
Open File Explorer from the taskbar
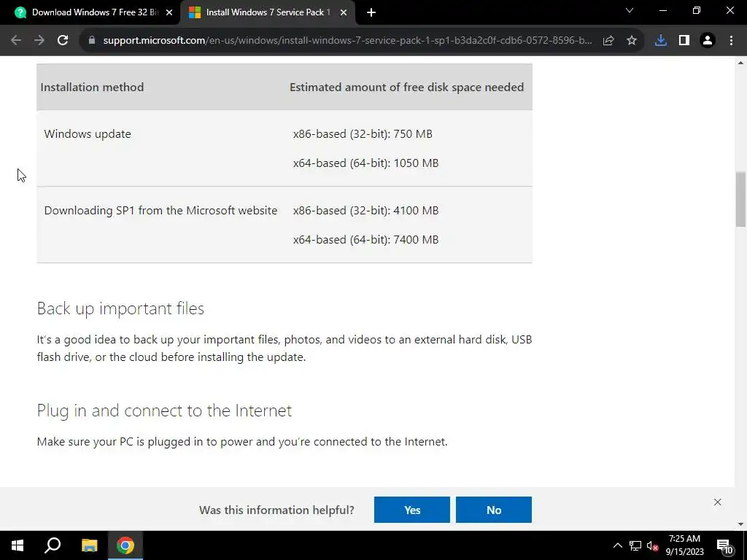[x=90, y=545]
